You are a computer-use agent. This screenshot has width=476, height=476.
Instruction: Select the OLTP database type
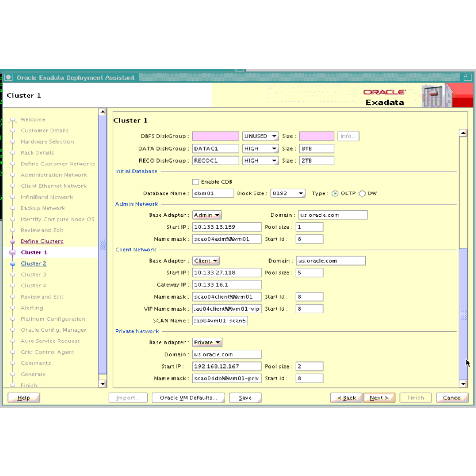[x=335, y=193]
